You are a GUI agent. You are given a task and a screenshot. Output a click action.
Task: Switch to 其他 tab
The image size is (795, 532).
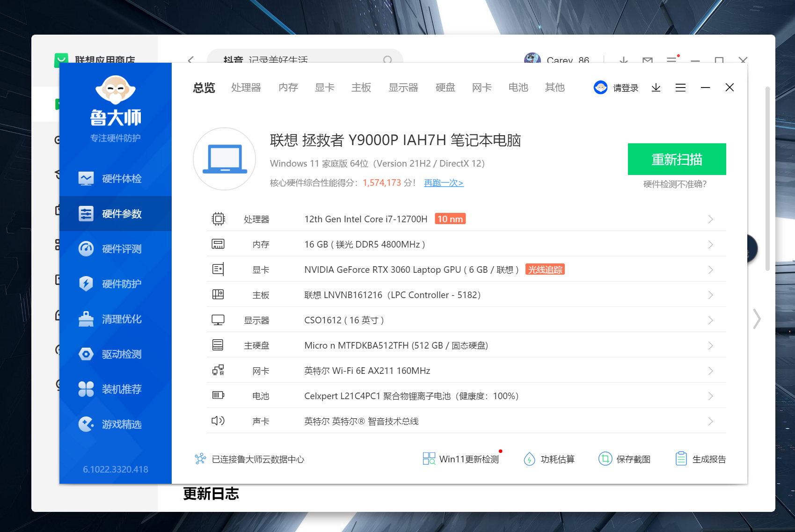click(x=555, y=87)
